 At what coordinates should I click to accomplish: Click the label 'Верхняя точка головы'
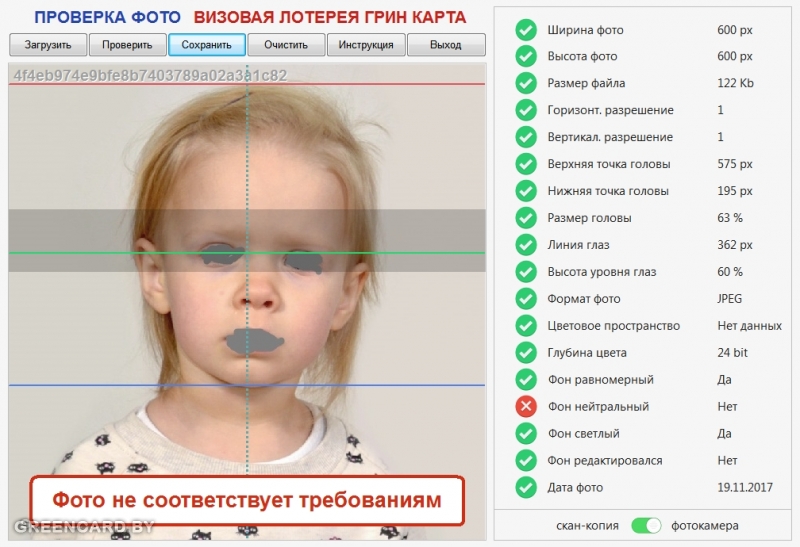609,164
